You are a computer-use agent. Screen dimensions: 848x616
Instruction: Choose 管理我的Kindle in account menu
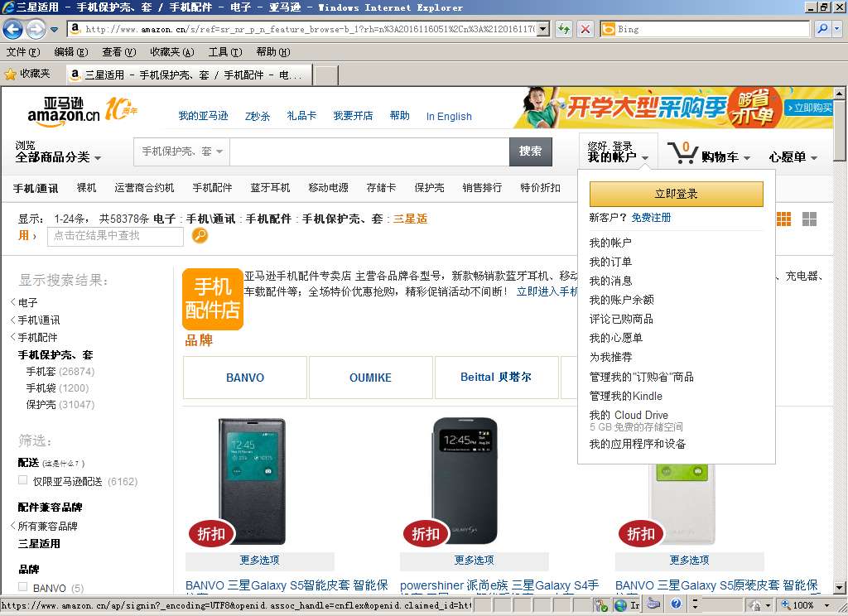pos(626,396)
